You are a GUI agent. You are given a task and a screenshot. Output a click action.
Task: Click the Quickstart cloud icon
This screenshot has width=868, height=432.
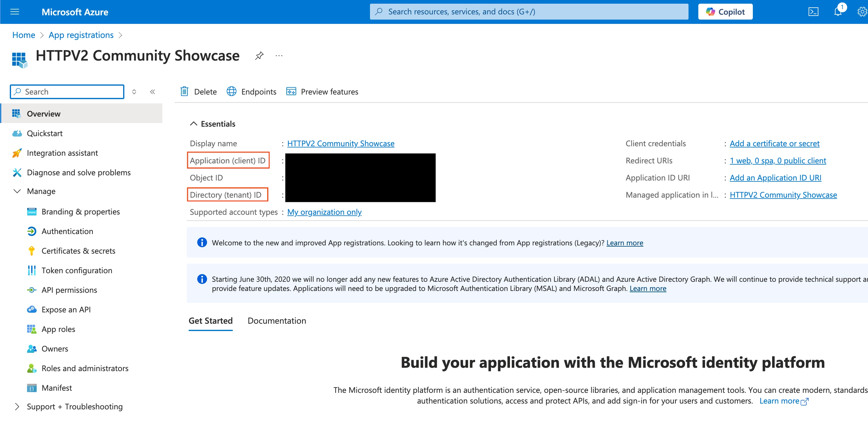pyautogui.click(x=17, y=133)
